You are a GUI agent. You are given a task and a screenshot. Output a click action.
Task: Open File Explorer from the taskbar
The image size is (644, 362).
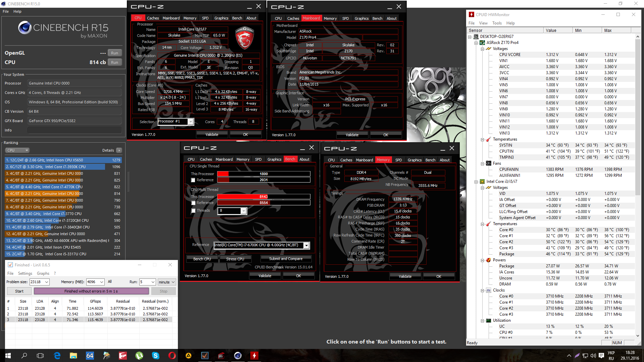click(x=73, y=355)
